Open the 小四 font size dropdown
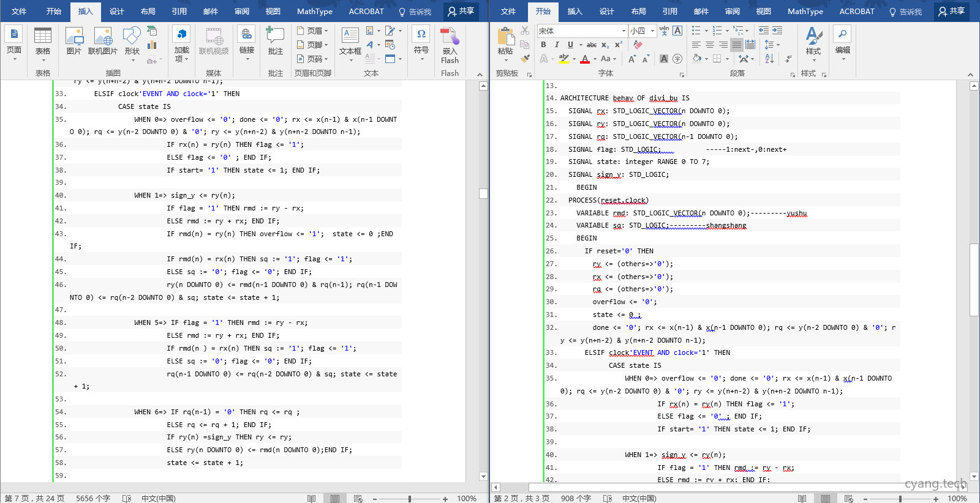The width and height of the screenshot is (980, 503). click(x=652, y=31)
